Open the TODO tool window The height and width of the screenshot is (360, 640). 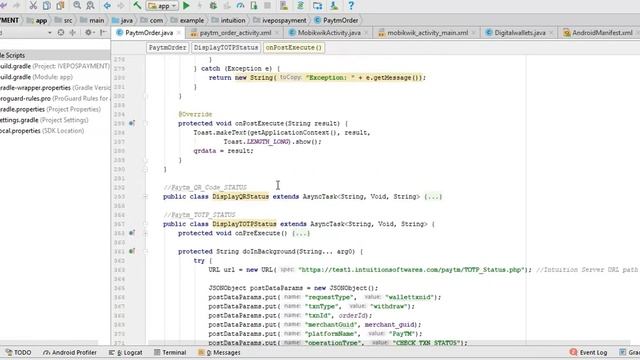[19, 352]
